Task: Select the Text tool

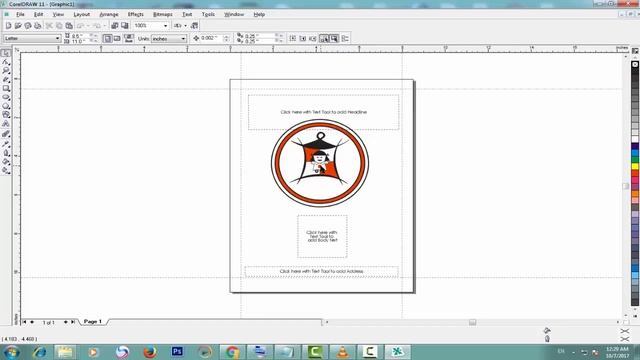Action: click(6, 124)
